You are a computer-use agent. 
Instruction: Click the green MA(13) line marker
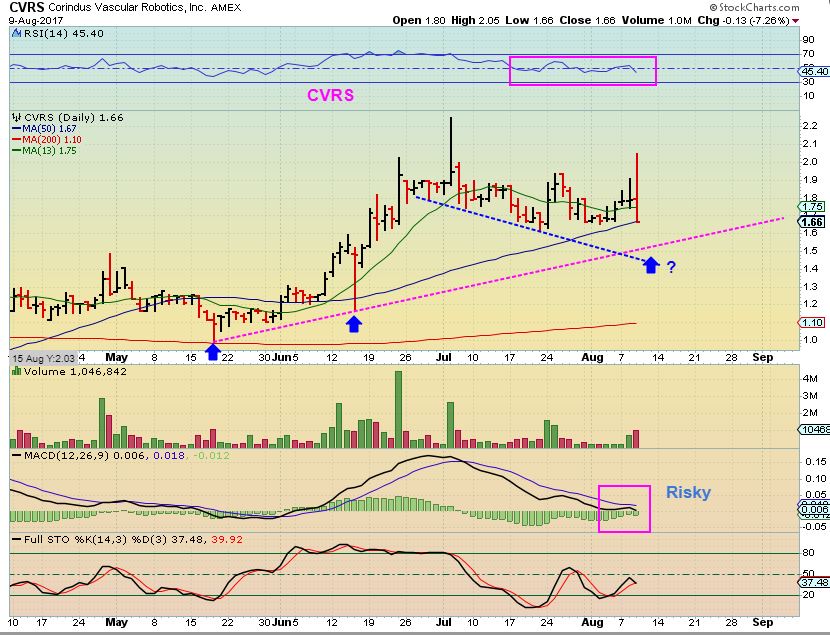click(x=16, y=151)
